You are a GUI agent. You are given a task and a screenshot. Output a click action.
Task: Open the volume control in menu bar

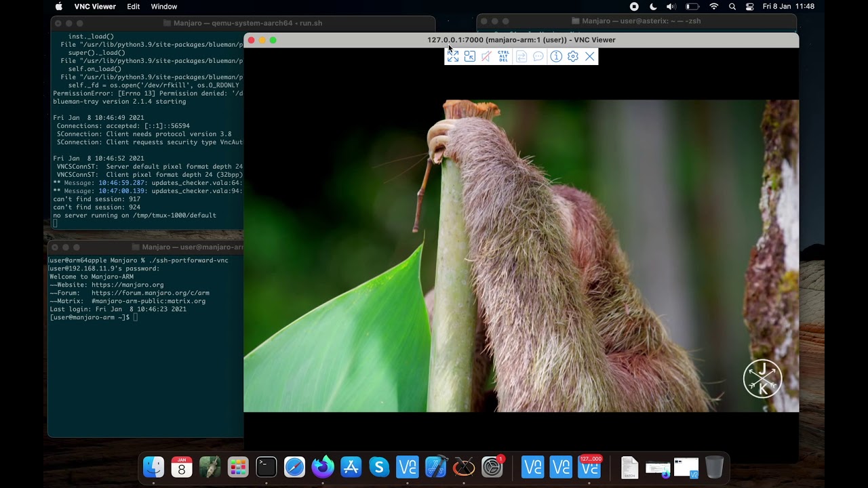coord(671,7)
